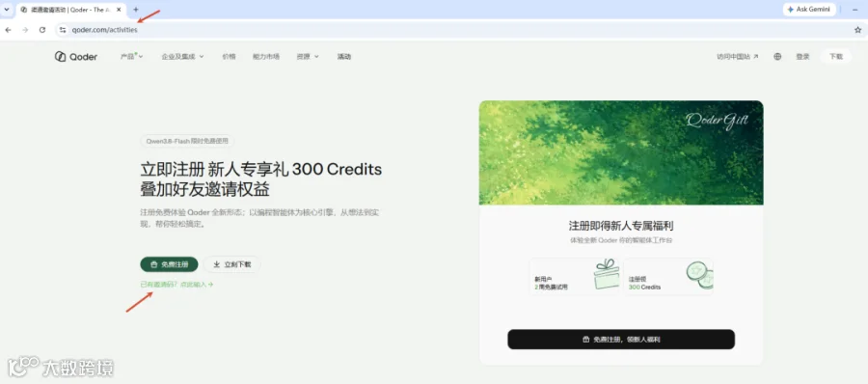Open the tab search chevron
The height and width of the screenshot is (384, 868).
tap(7, 10)
